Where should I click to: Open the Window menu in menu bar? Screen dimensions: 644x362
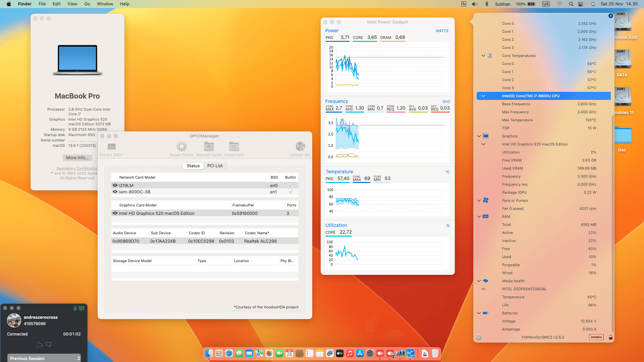(105, 4)
